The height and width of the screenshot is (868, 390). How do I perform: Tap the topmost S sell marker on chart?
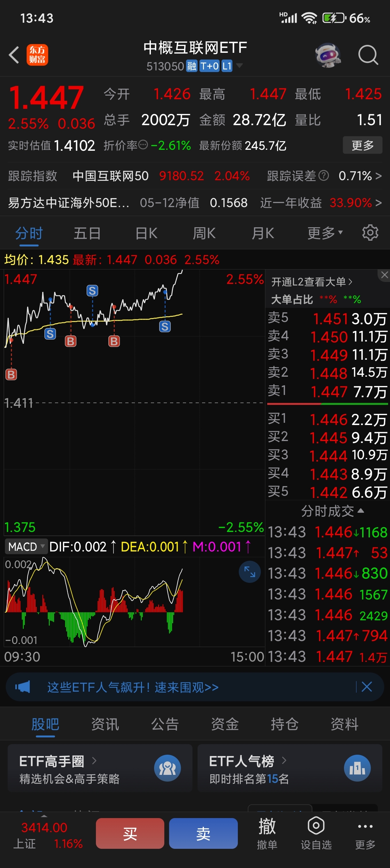pos(92,291)
